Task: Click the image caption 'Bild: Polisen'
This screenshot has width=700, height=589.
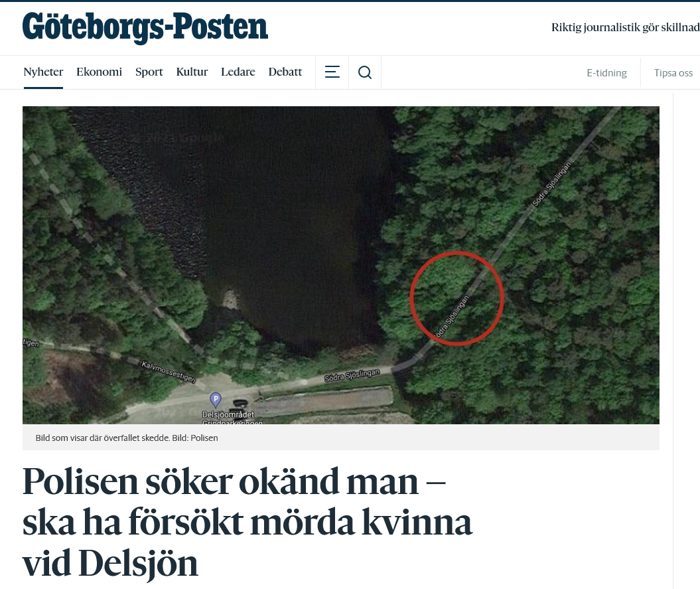Action: point(195,438)
